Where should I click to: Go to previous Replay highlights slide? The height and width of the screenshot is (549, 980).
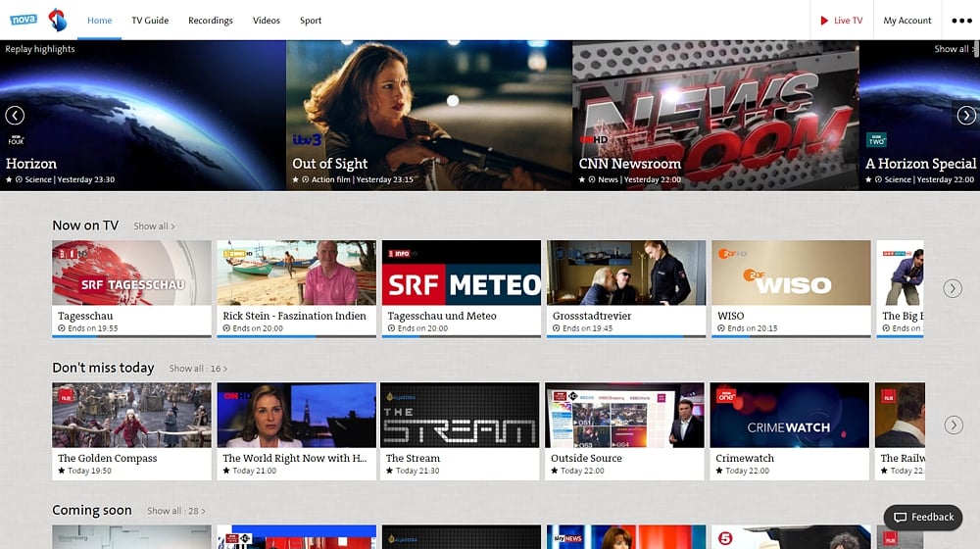pyautogui.click(x=15, y=115)
